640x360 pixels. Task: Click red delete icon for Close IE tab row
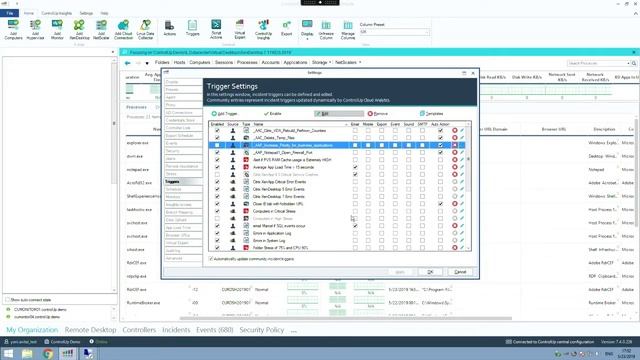click(x=455, y=204)
